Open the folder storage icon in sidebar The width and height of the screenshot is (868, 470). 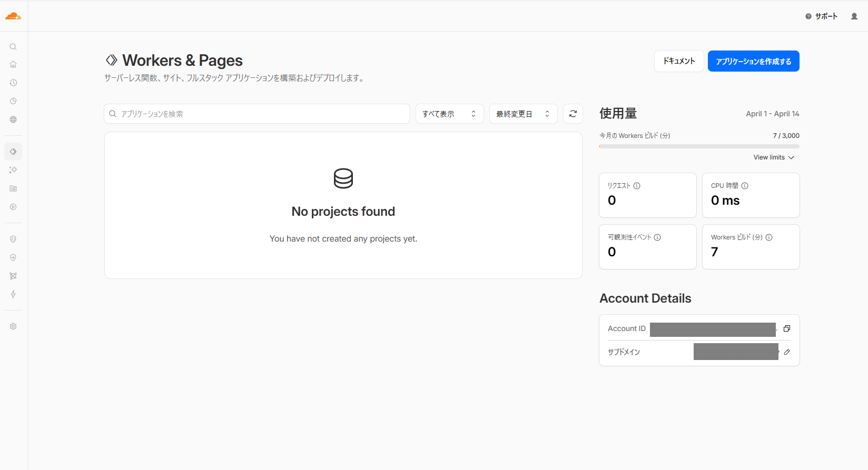tap(13, 188)
